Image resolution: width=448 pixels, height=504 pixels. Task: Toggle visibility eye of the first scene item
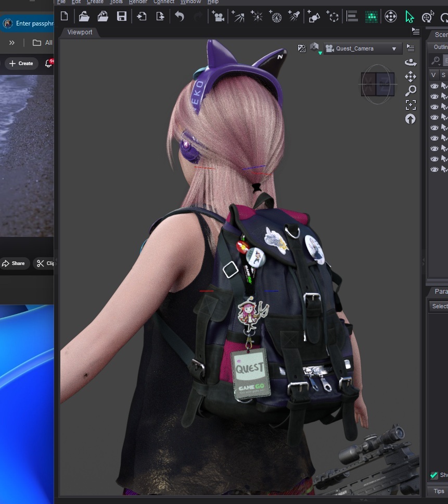(x=434, y=86)
